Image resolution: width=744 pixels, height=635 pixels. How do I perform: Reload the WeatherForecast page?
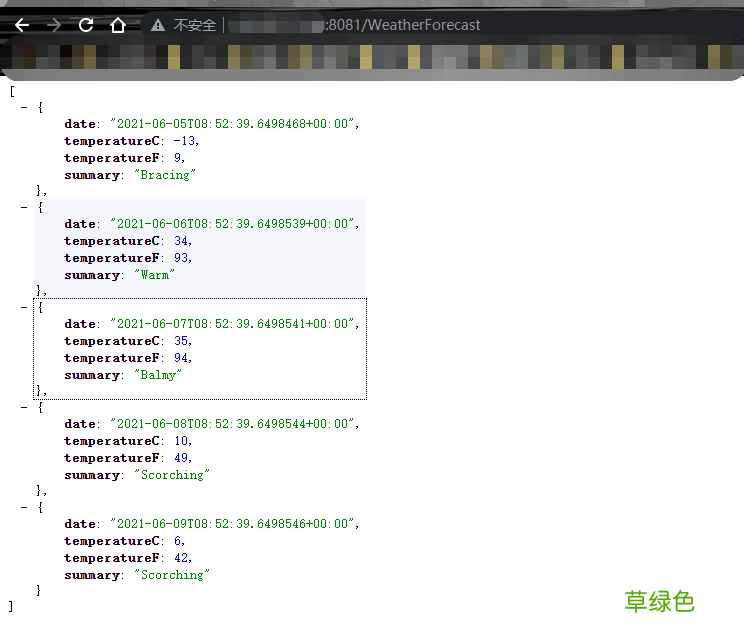(86, 25)
